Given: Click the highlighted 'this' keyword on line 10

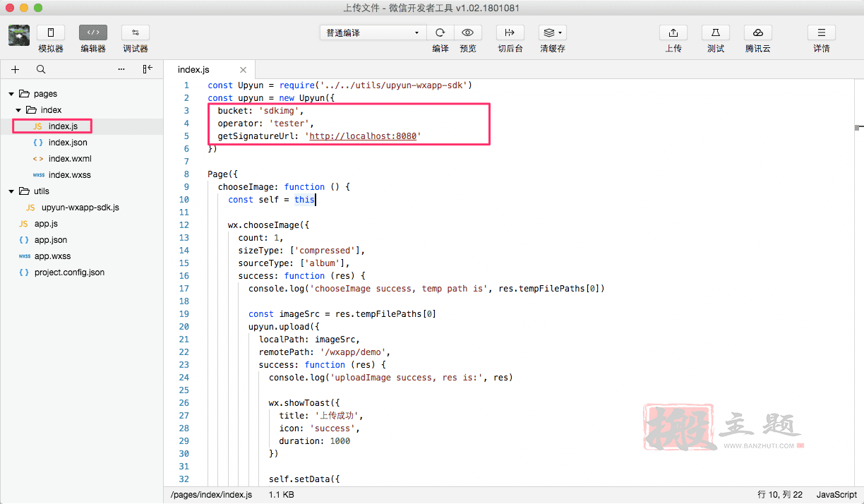Looking at the screenshot, I should click(x=304, y=200).
